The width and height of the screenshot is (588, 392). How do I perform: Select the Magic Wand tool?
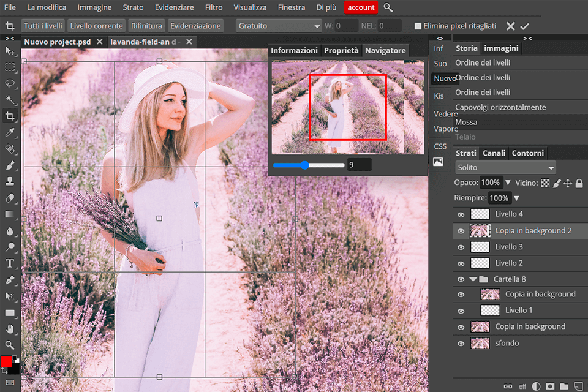10,100
